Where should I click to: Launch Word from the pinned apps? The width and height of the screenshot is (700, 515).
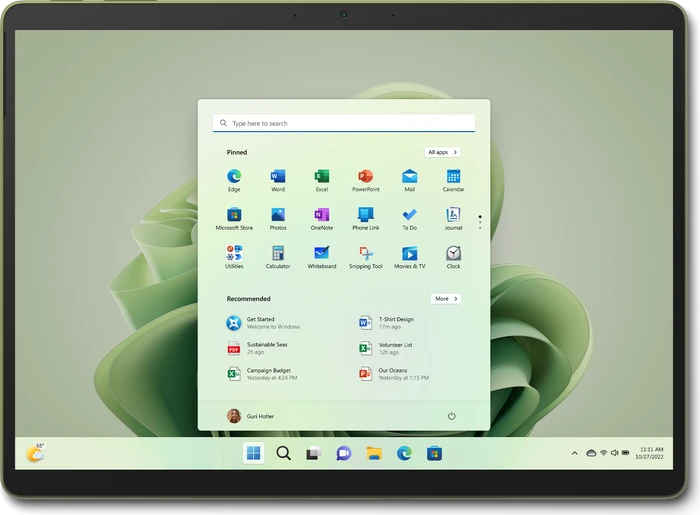(278, 180)
